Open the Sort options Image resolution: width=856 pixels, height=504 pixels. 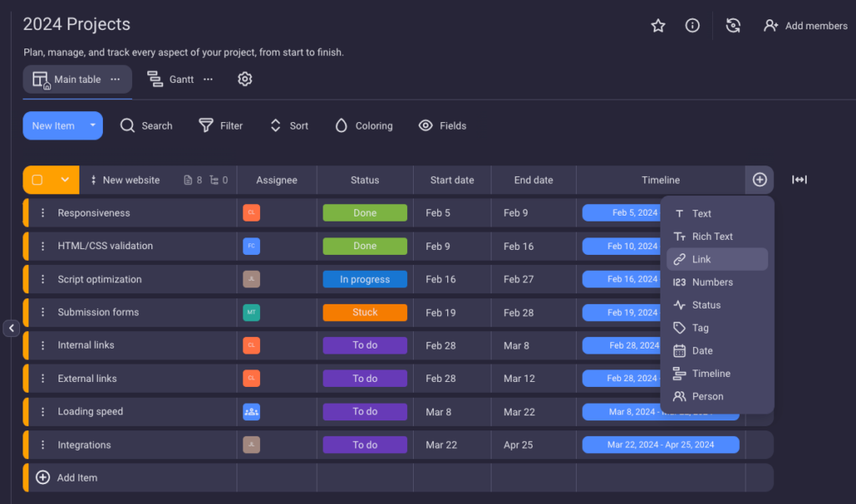click(x=288, y=125)
